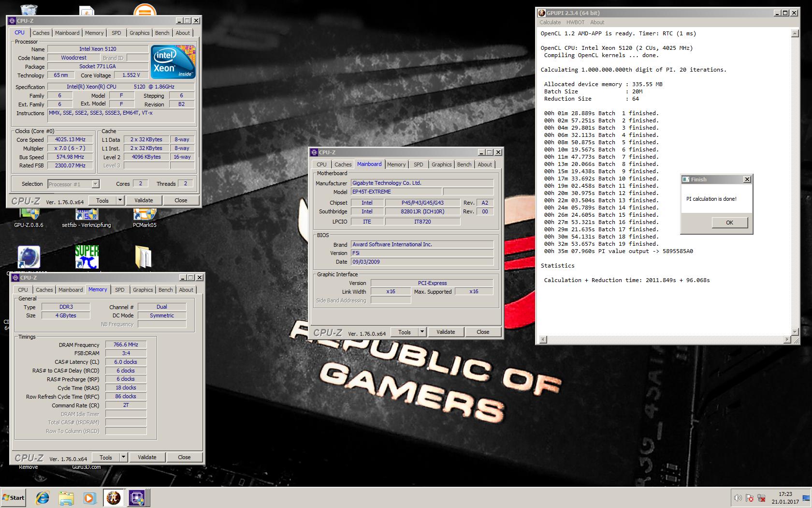
Task: Click OK in the Finish dialog
Action: pos(730,223)
